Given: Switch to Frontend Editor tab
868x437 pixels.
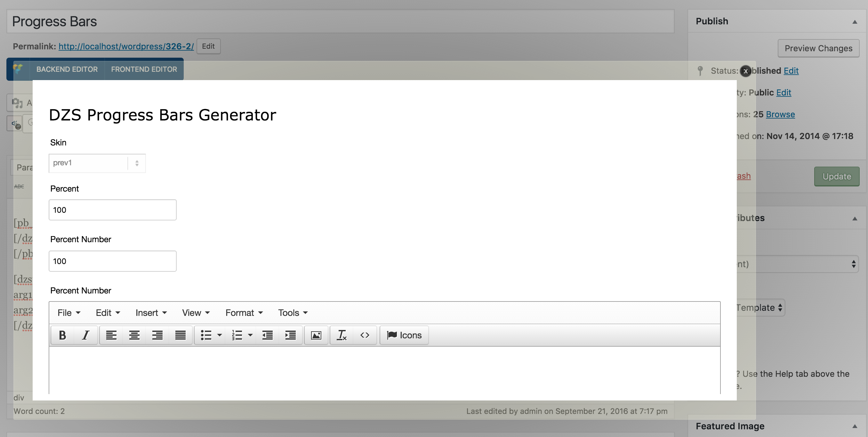Looking at the screenshot, I should coord(144,69).
